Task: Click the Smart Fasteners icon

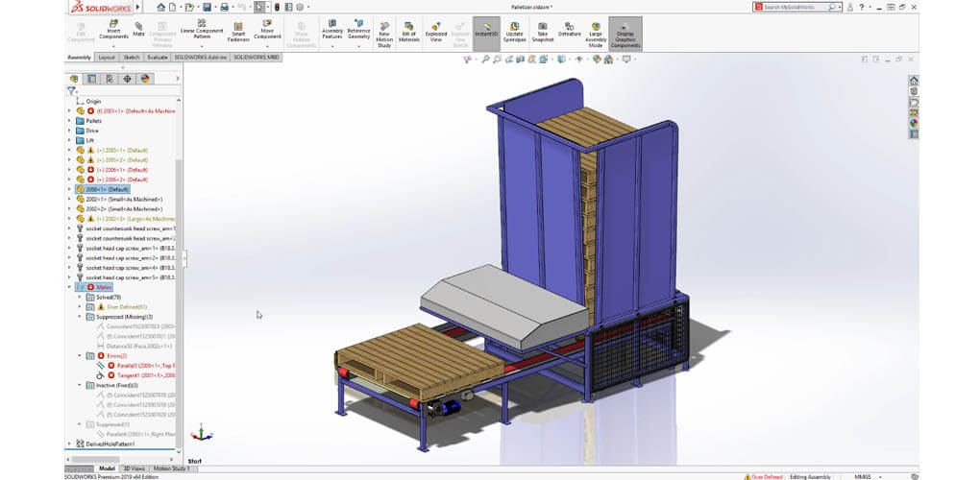Action: pyautogui.click(x=237, y=30)
